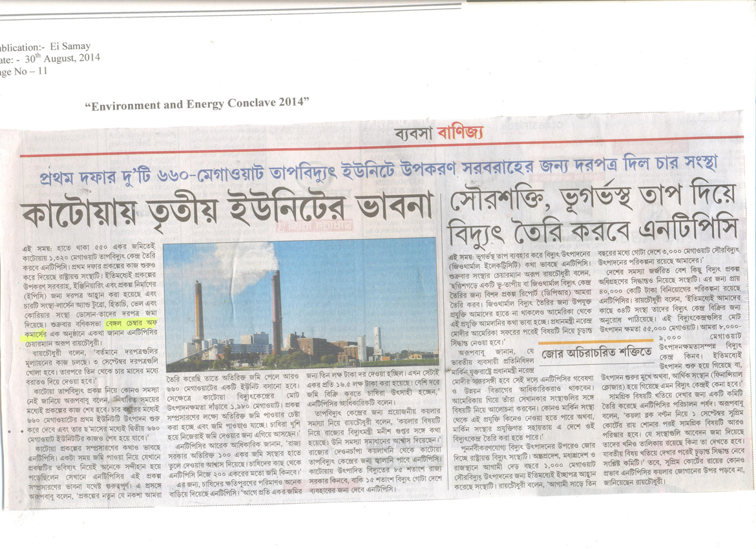Click the 'No – 11' page number line
Image resolution: width=756 pixels, height=549 pixels.
click(x=31, y=71)
